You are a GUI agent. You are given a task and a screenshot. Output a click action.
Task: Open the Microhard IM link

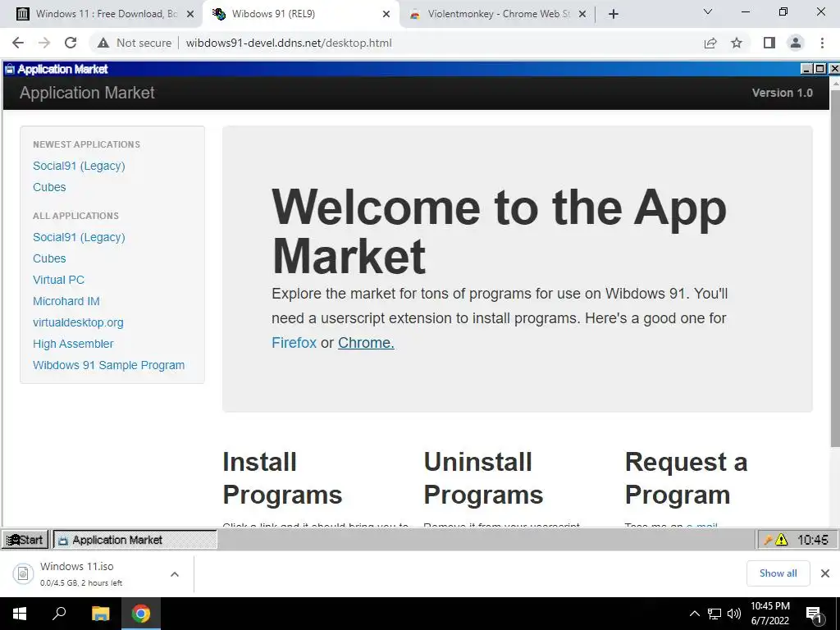point(66,302)
